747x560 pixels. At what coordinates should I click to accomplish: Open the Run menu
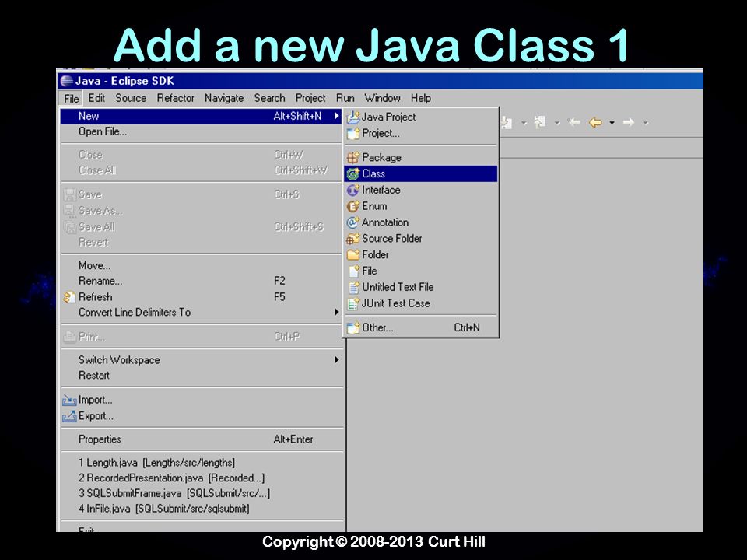(345, 98)
